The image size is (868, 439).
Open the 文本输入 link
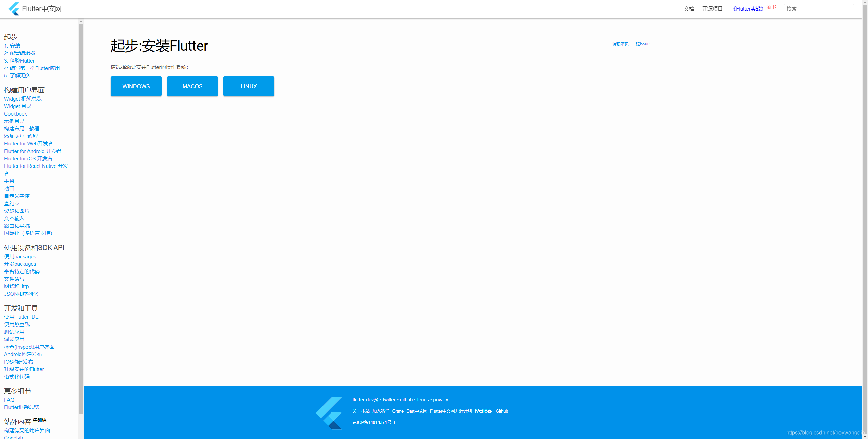point(14,218)
